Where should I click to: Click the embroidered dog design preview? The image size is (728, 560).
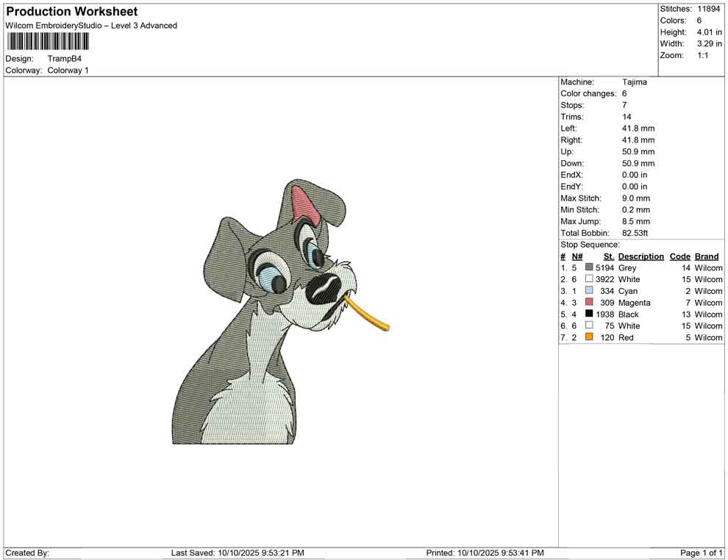coord(281,312)
